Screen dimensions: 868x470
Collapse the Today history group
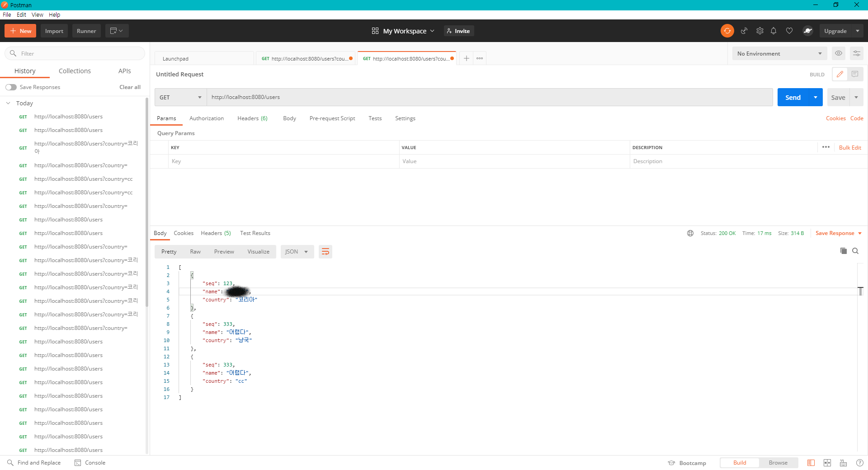[8, 103]
